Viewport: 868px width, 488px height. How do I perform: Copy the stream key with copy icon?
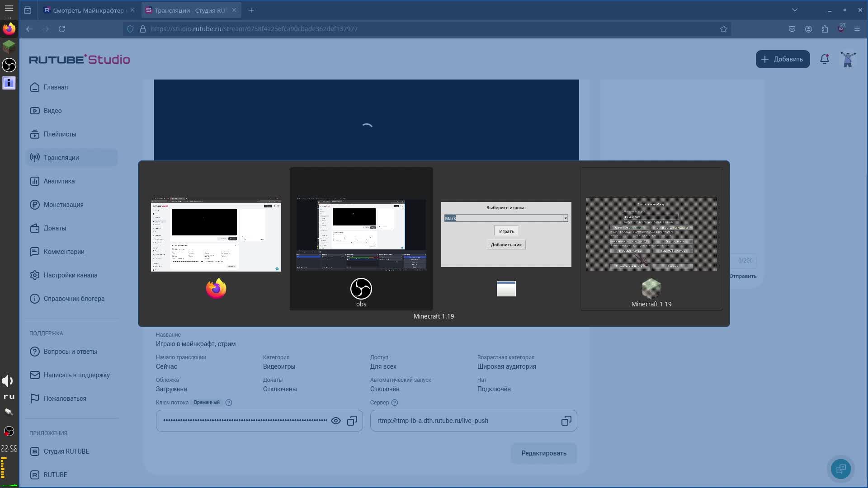coord(352,421)
